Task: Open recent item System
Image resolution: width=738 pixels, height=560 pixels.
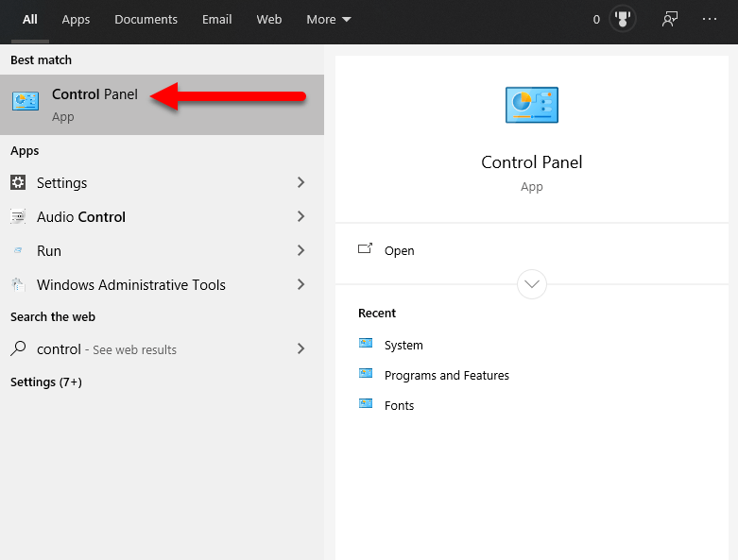Action: coord(403,345)
